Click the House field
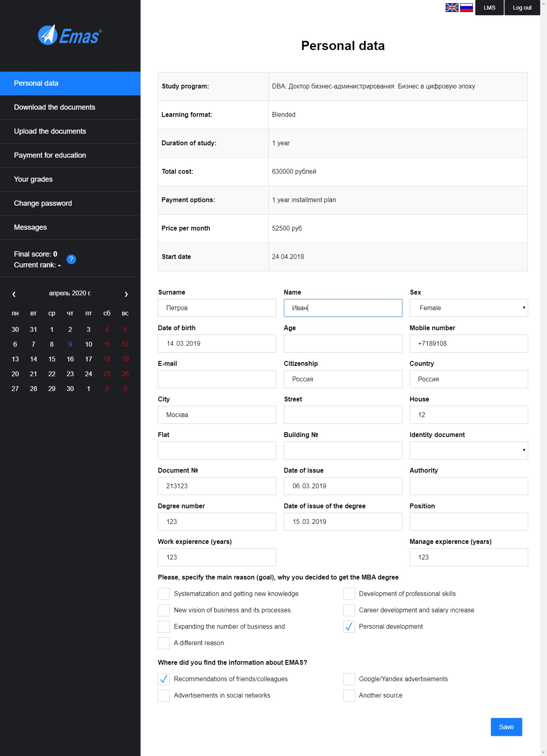The height and width of the screenshot is (756, 547). [469, 415]
